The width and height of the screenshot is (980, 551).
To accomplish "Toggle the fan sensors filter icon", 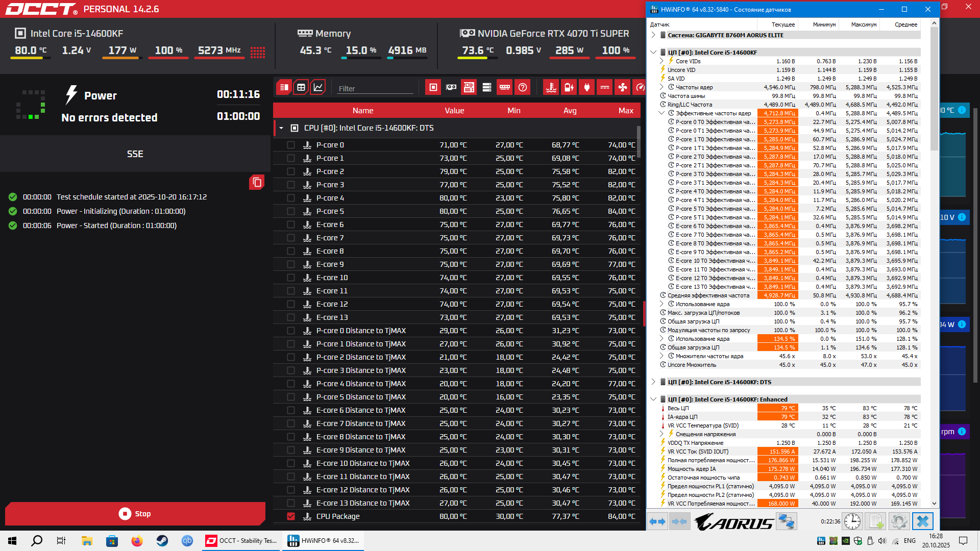I will point(623,87).
